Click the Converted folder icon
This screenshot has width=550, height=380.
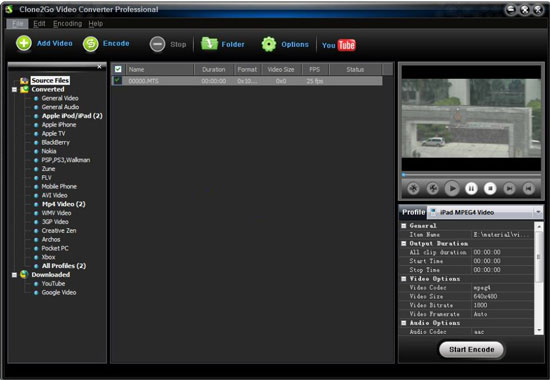click(24, 89)
